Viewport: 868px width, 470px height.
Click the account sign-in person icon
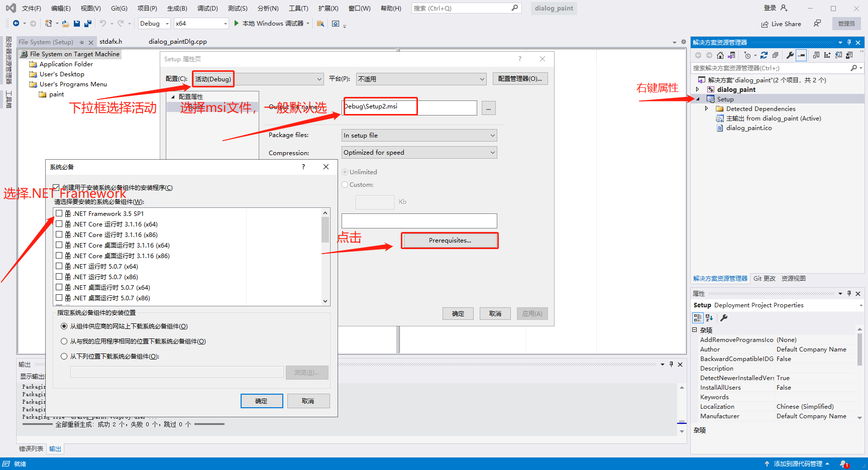pos(784,8)
